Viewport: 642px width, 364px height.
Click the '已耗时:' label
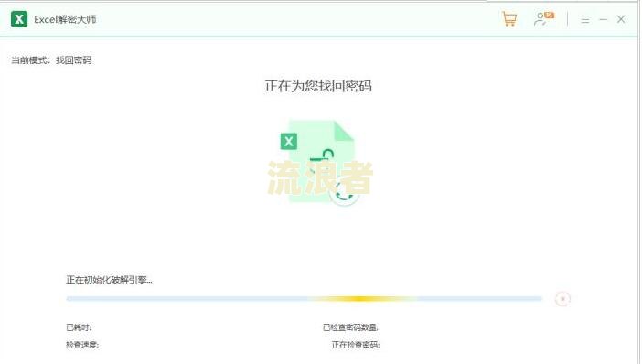click(x=79, y=327)
